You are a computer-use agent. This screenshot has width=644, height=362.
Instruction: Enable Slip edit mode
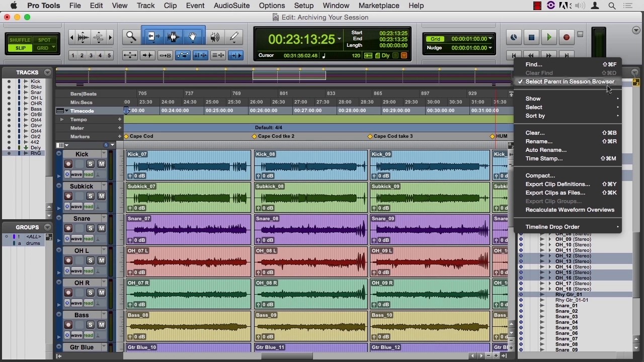(x=20, y=48)
